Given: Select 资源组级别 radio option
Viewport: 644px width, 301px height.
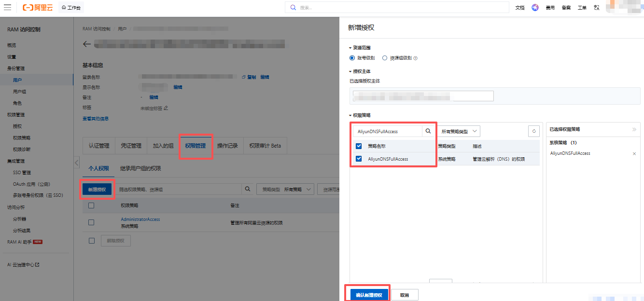Looking at the screenshot, I should pos(385,58).
